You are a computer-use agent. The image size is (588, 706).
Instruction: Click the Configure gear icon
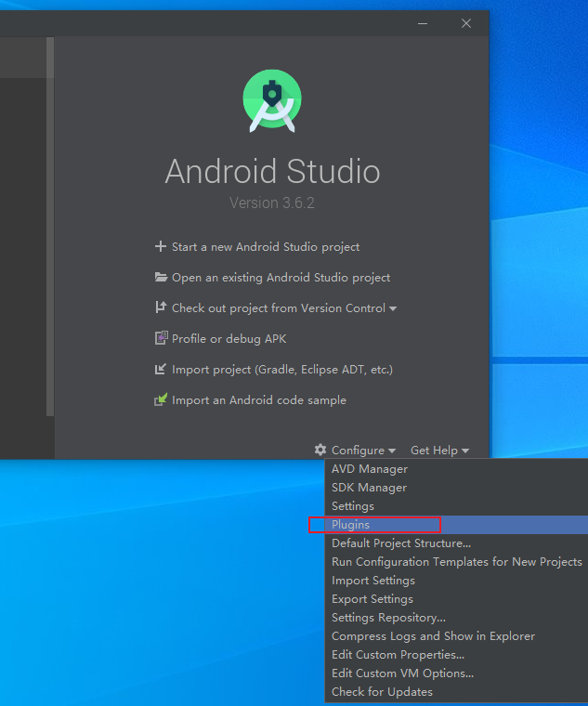(x=320, y=450)
